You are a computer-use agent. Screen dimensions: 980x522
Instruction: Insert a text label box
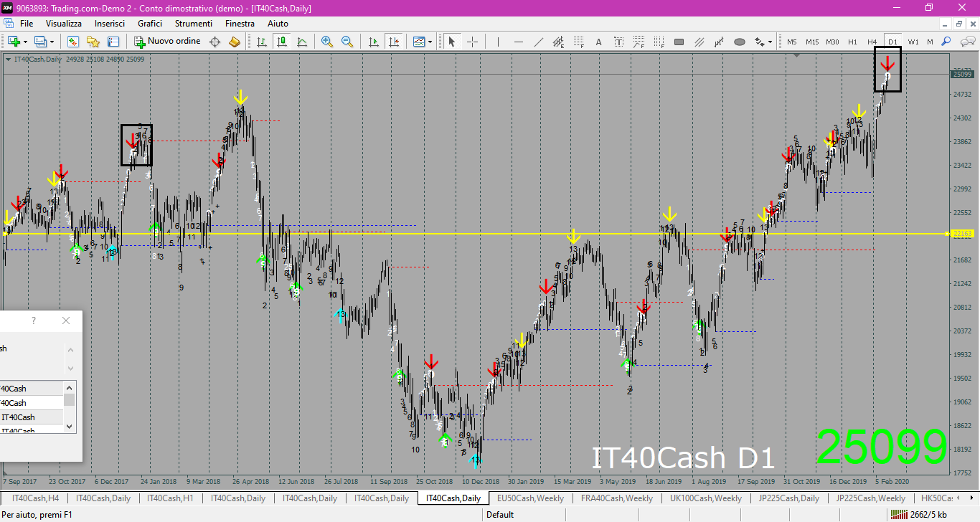[618, 42]
